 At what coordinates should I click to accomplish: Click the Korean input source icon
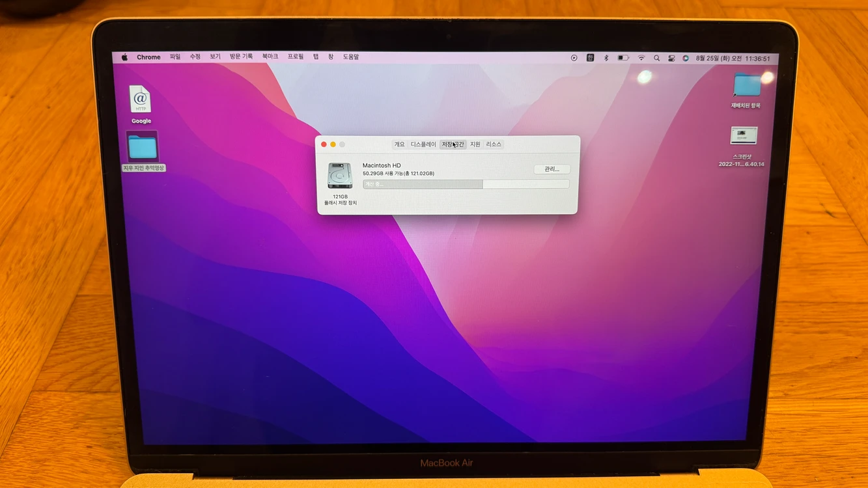[x=590, y=58]
